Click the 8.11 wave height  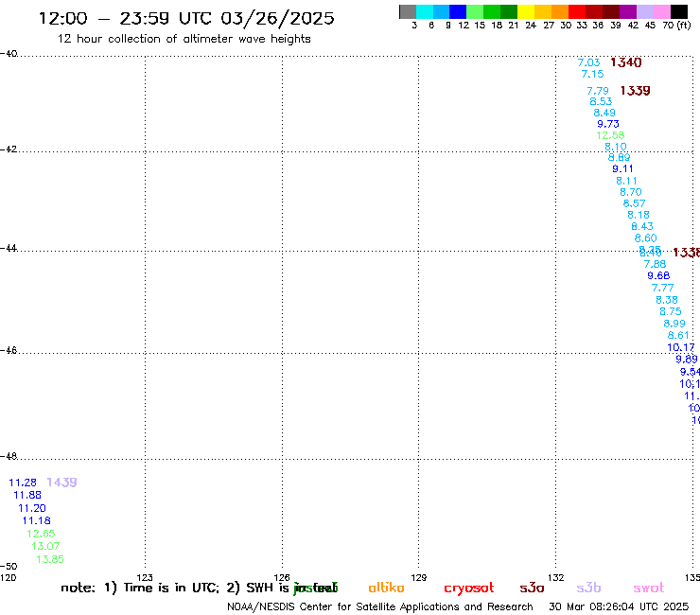(x=626, y=181)
